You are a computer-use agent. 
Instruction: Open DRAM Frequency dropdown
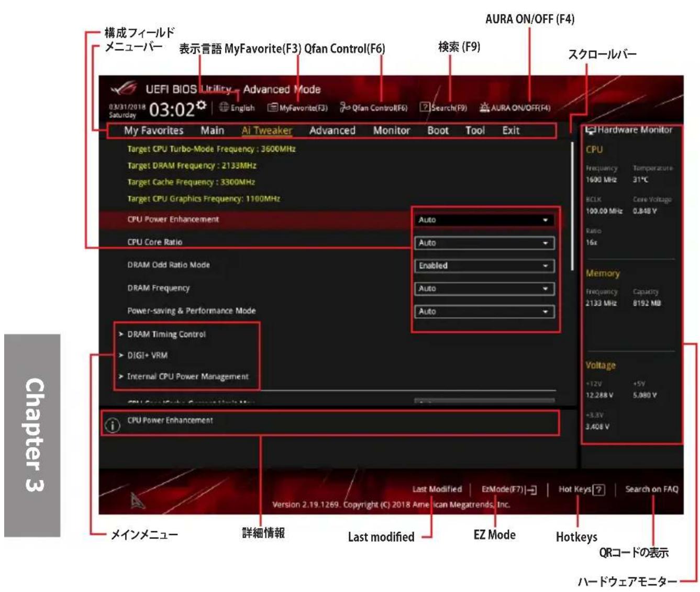tap(484, 288)
